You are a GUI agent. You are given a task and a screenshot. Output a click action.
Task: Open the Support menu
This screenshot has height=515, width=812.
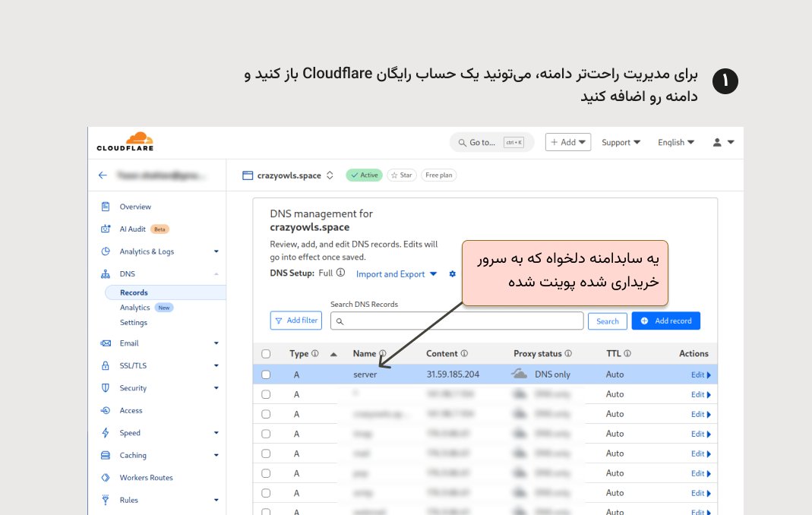[x=621, y=143]
